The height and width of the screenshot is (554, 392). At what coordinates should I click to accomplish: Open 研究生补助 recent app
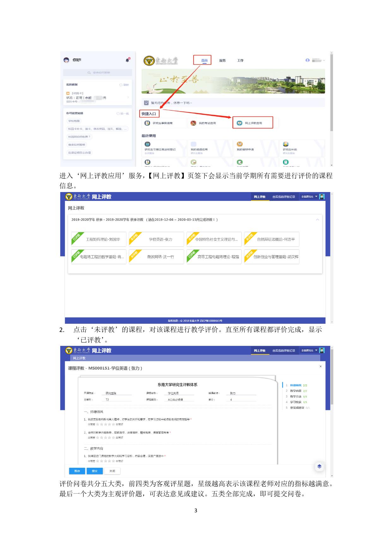pyautogui.click(x=290, y=149)
